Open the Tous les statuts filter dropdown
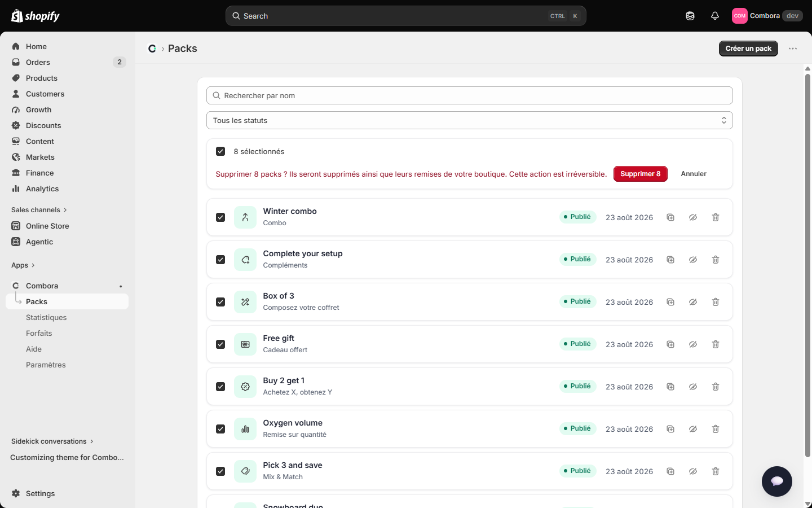 pyautogui.click(x=470, y=120)
